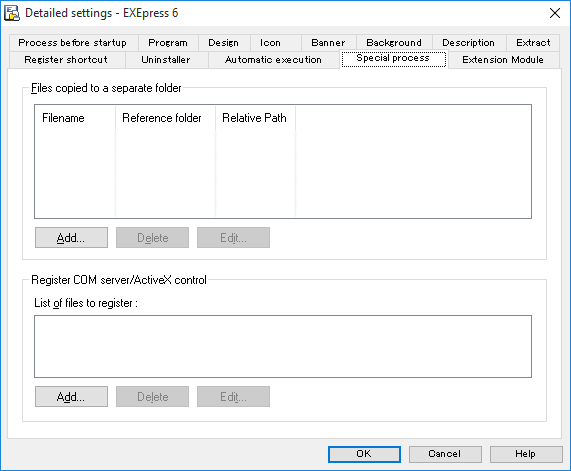Open the Extract tab

(533, 43)
